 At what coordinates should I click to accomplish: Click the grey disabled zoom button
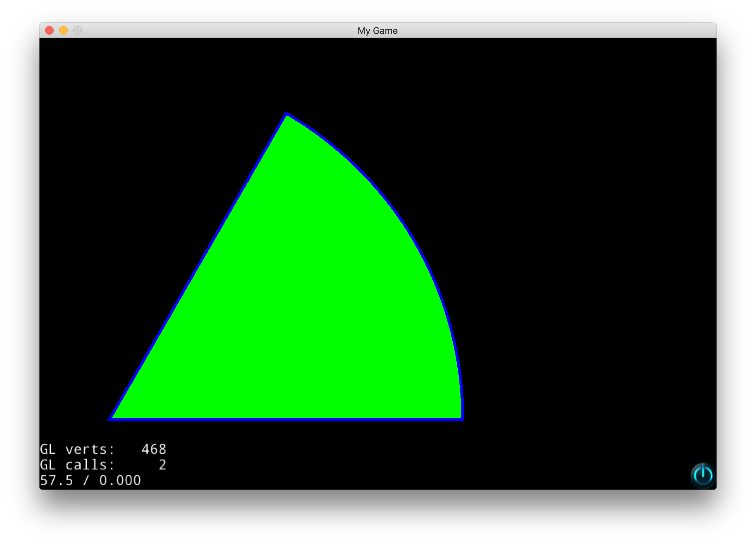[x=78, y=31]
